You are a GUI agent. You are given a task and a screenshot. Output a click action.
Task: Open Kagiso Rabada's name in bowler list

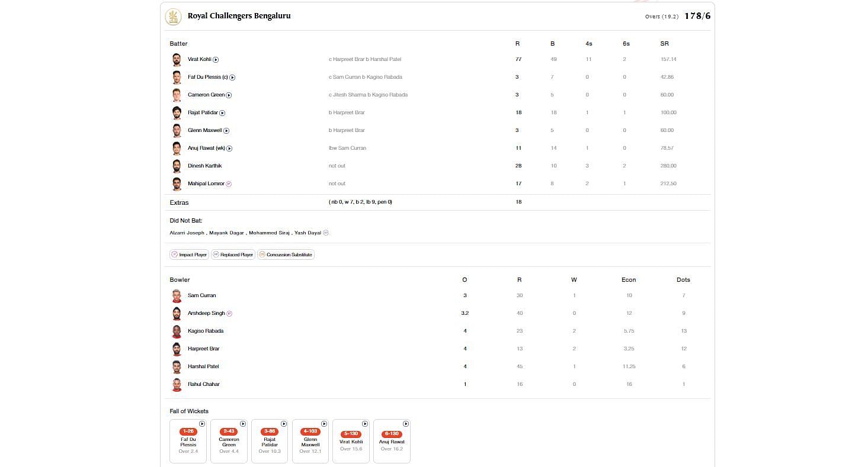click(x=206, y=331)
